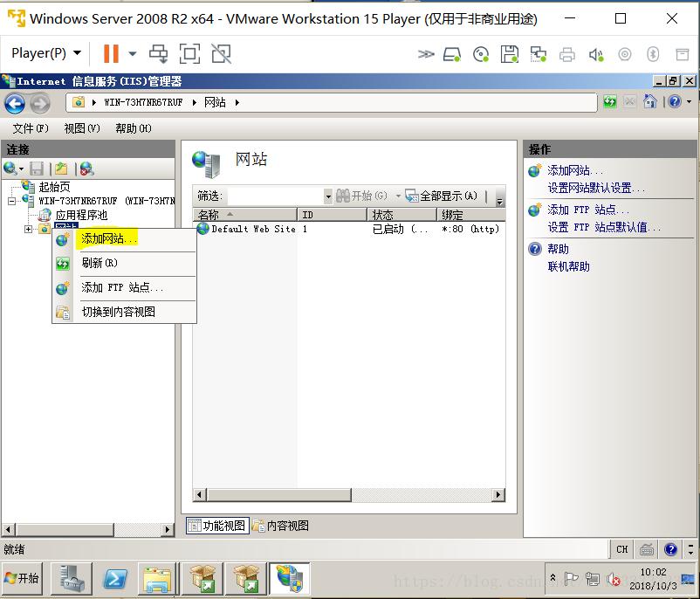This screenshot has width=700, height=599.
Task: Click the IIS refresh page icon
Action: click(x=610, y=102)
